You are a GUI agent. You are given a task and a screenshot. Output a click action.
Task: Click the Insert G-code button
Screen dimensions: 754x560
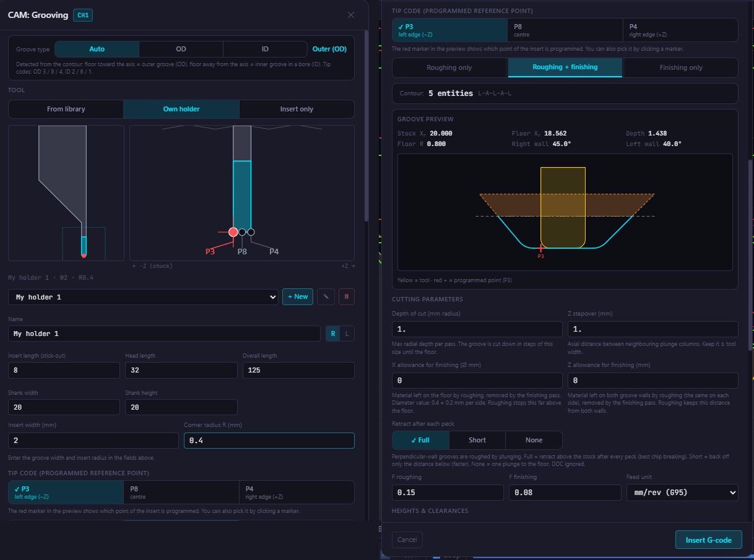(x=709, y=540)
